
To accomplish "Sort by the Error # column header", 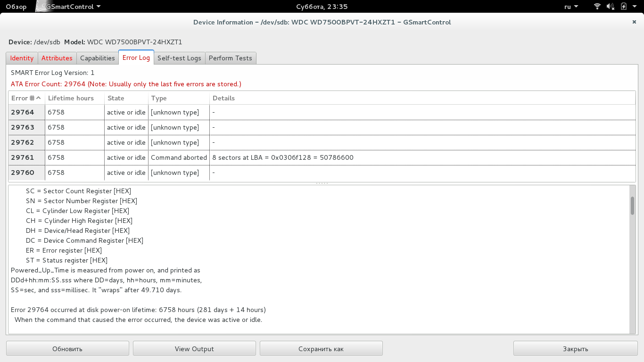I will [x=26, y=98].
